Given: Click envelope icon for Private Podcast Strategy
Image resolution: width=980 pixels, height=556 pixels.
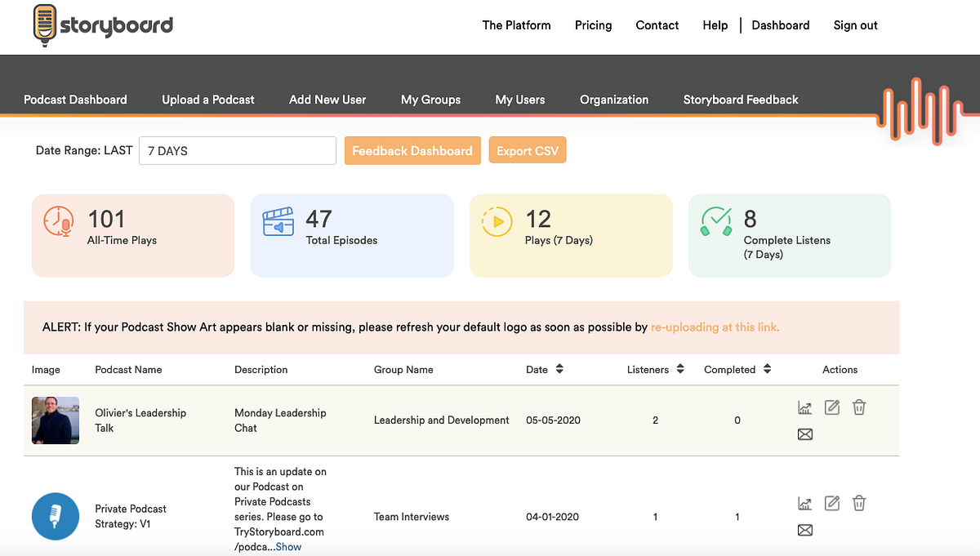Looking at the screenshot, I should pyautogui.click(x=805, y=531).
